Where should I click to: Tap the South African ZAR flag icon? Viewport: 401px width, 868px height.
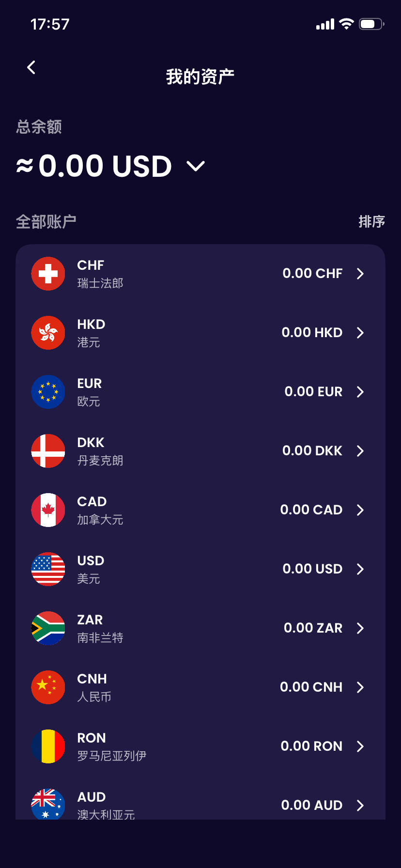point(48,628)
